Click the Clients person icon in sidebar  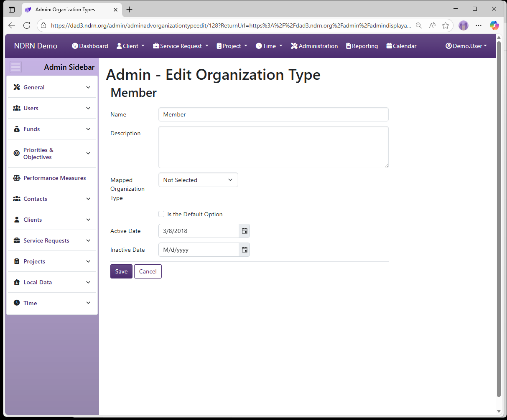(x=17, y=220)
